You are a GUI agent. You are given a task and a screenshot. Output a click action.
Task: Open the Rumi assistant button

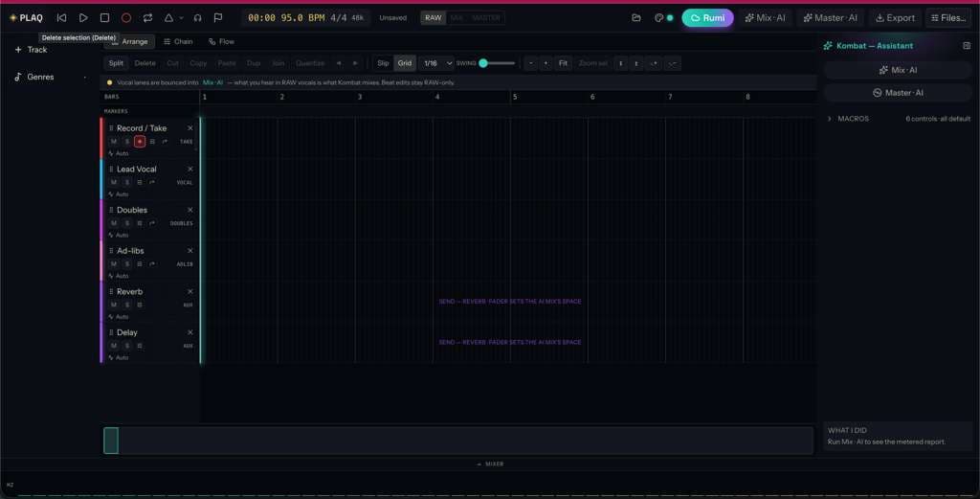point(707,18)
